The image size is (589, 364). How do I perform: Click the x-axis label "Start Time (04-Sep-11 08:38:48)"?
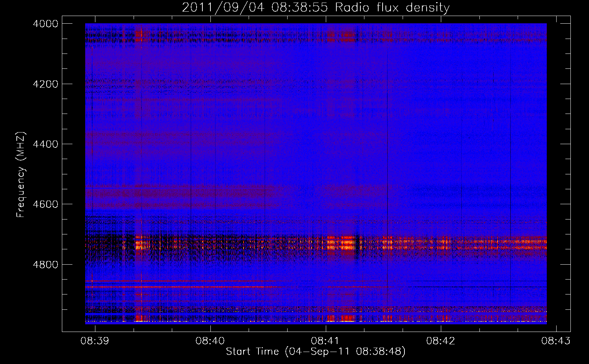pos(316,352)
